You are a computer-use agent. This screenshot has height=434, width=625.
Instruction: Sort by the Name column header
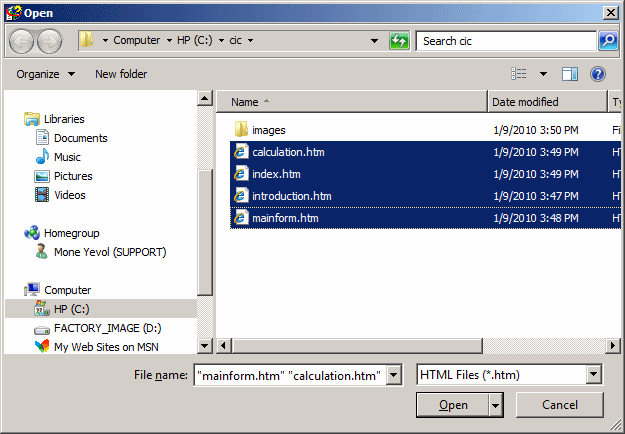point(352,102)
